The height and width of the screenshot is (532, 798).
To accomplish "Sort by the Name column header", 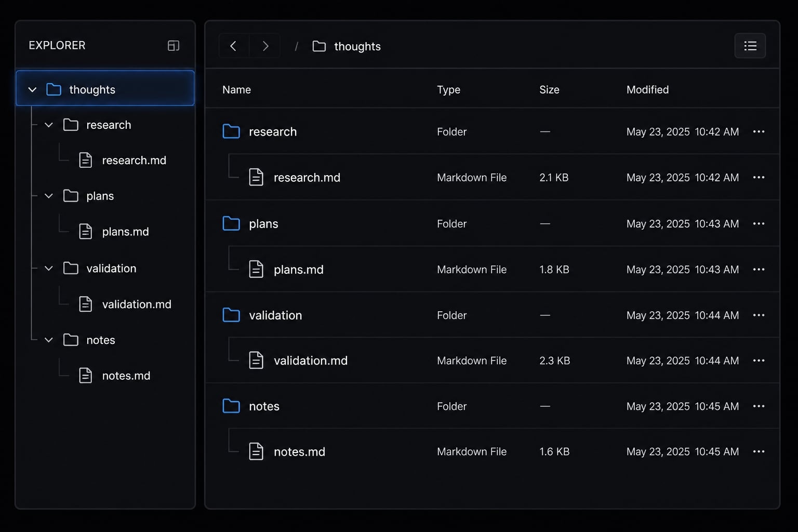I will tap(236, 89).
